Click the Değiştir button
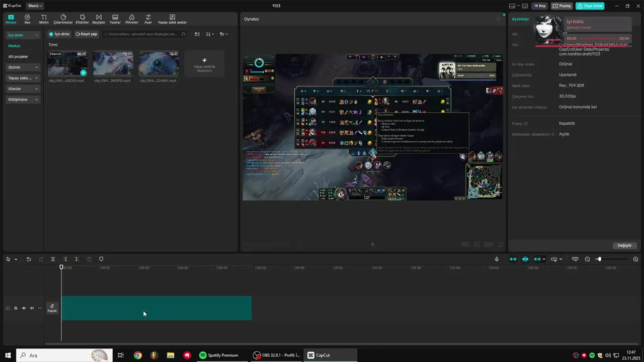 (x=624, y=245)
